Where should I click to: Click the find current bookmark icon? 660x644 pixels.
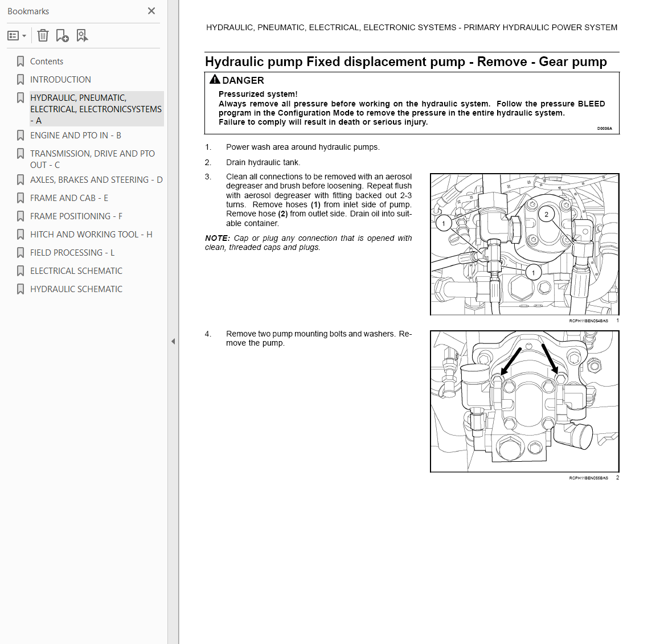(x=83, y=36)
